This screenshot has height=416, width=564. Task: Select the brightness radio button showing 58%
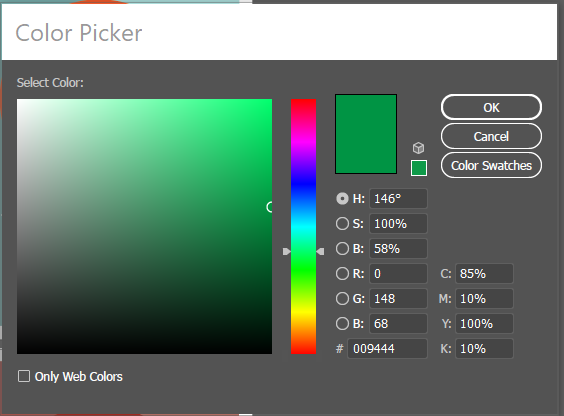(342, 248)
